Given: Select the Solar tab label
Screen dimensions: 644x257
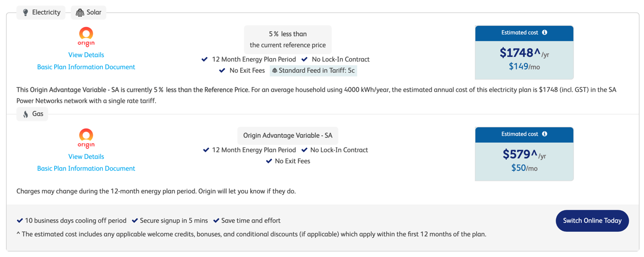Looking at the screenshot, I should pos(94,13).
